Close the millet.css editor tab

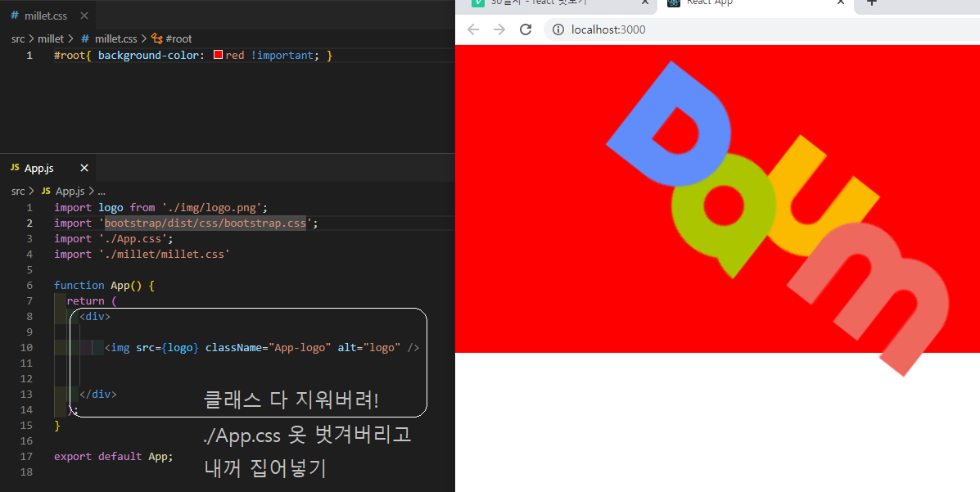(84, 16)
